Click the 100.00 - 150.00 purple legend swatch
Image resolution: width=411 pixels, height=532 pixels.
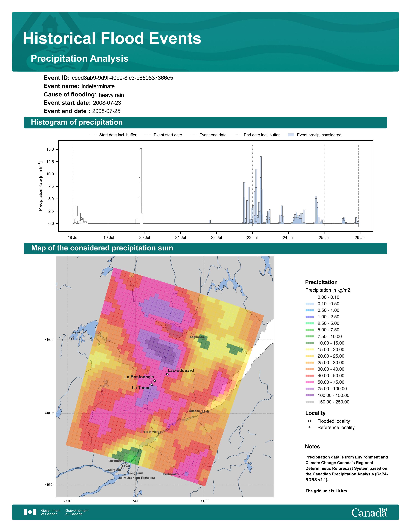pyautogui.click(x=309, y=395)
